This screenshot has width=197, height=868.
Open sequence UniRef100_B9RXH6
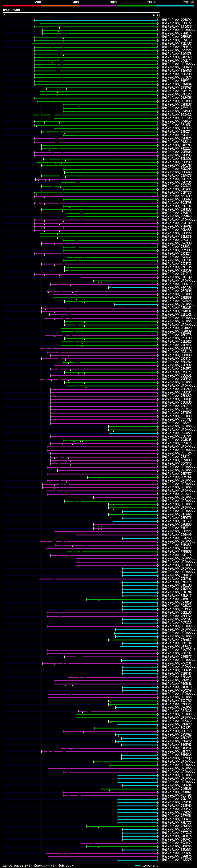(x=177, y=169)
